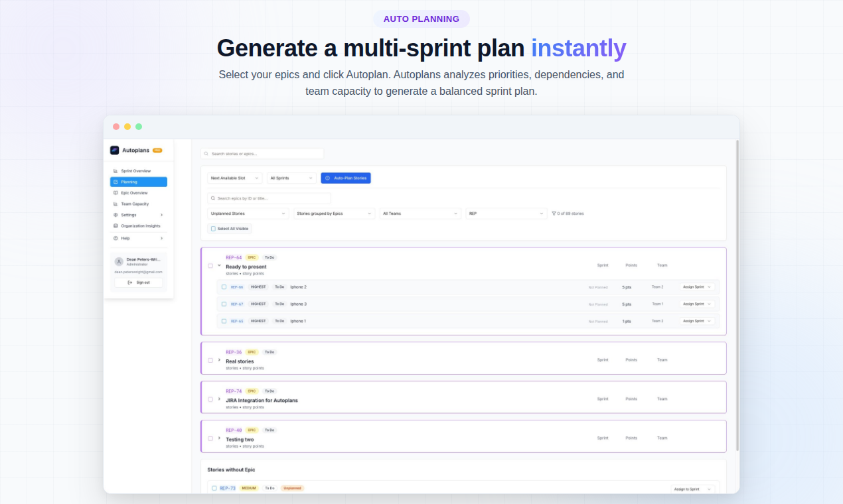
Task: Click the Search stories or epics field
Action: click(262, 154)
